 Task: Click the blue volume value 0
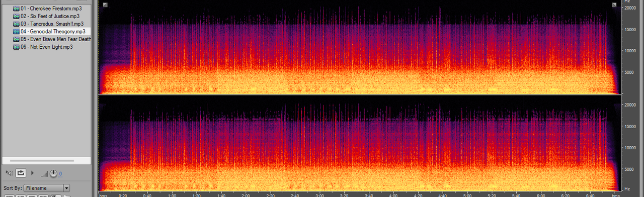tap(60, 174)
